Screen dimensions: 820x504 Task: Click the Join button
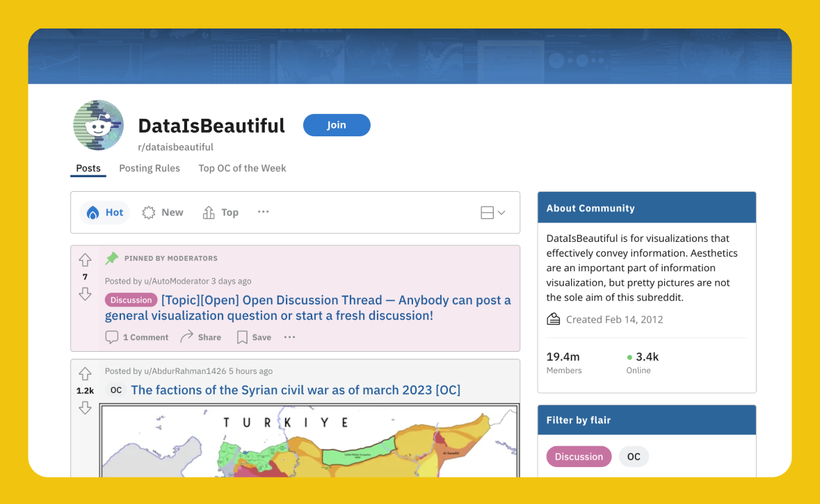point(337,125)
